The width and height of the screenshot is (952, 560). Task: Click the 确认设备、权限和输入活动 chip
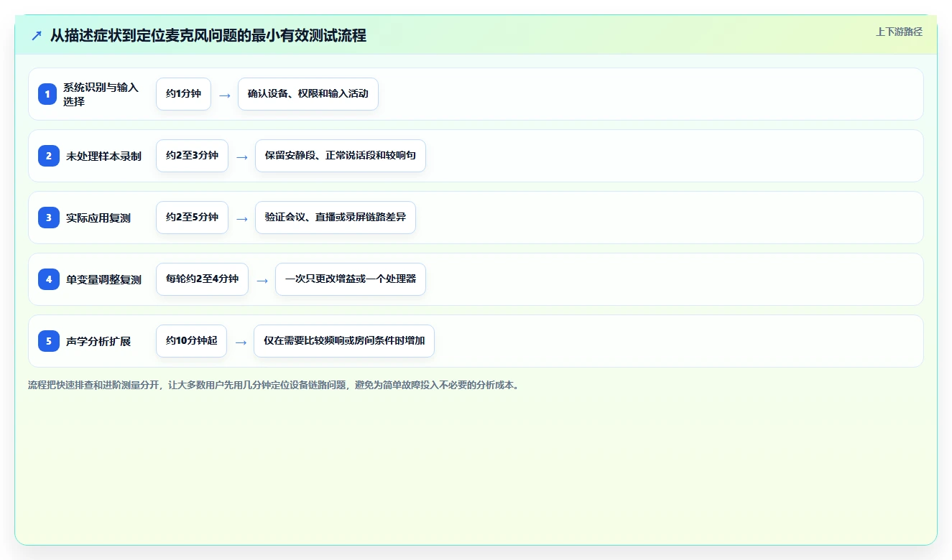308,94
